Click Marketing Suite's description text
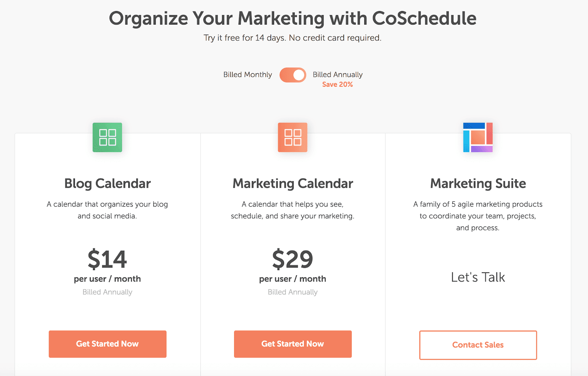588x376 pixels. pos(478,216)
